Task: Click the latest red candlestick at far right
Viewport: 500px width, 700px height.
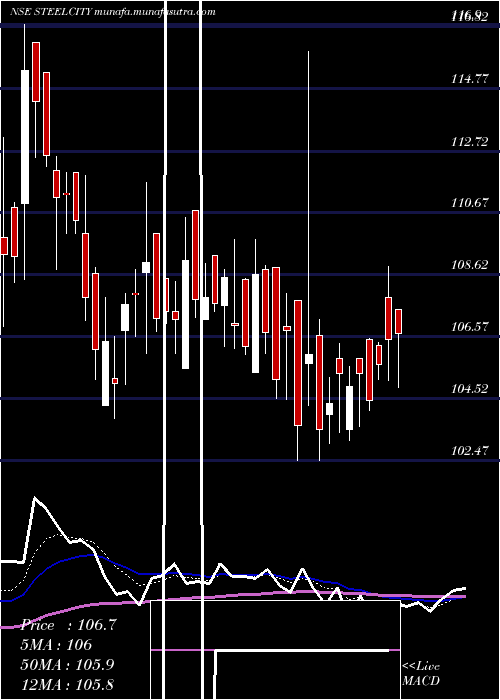Action: tap(399, 321)
